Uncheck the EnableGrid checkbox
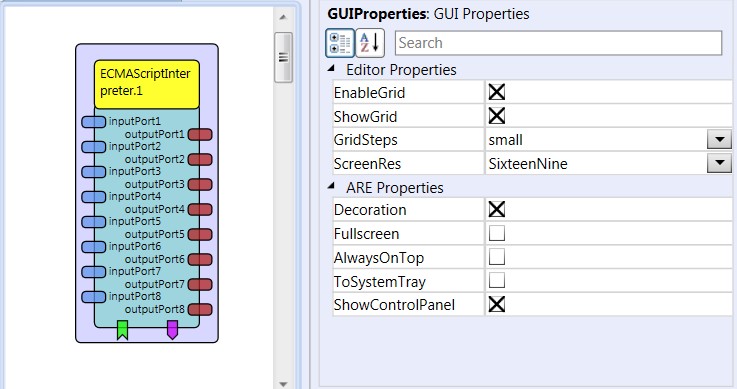Image resolution: width=737 pixels, height=389 pixels. click(497, 92)
